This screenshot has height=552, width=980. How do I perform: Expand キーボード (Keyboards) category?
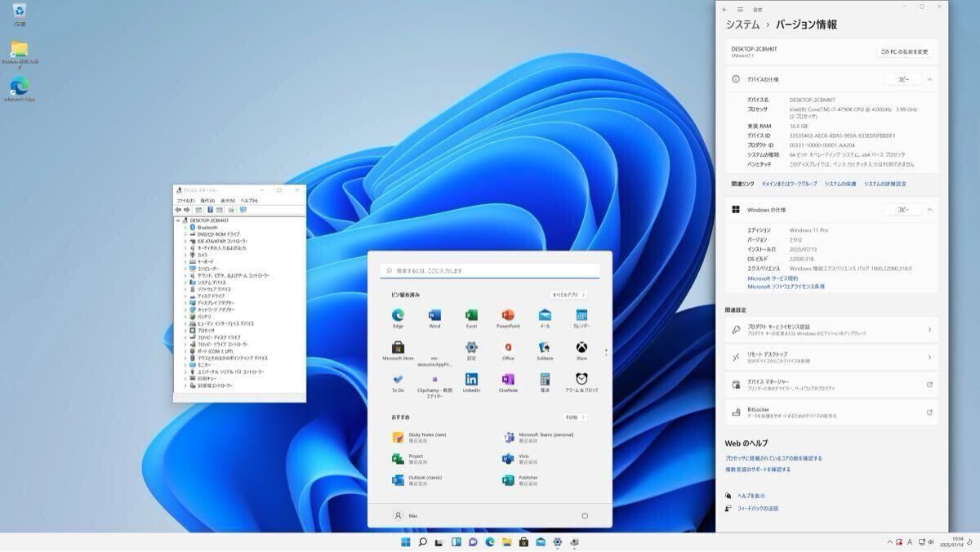point(185,262)
